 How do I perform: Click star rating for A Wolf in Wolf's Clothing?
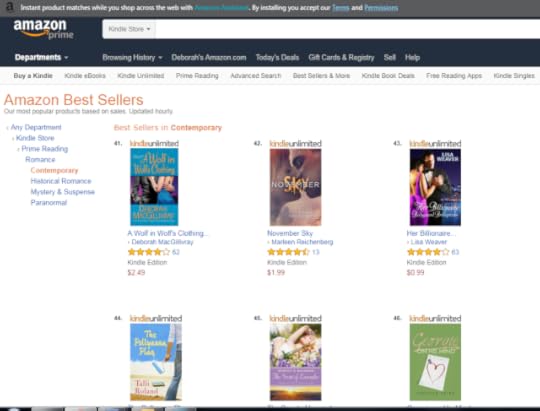click(149, 252)
